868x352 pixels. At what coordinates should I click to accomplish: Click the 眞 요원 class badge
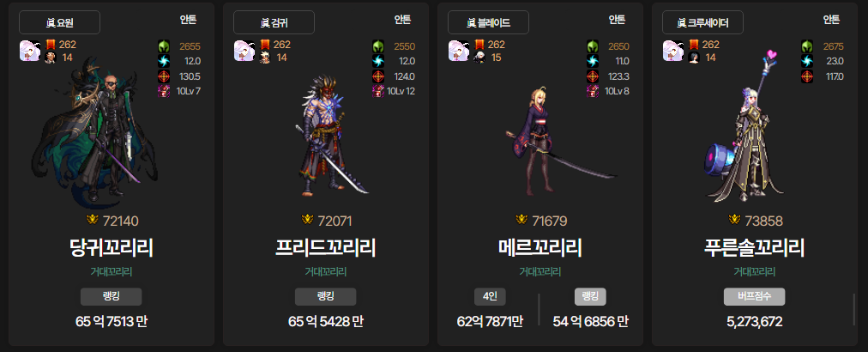(x=59, y=22)
